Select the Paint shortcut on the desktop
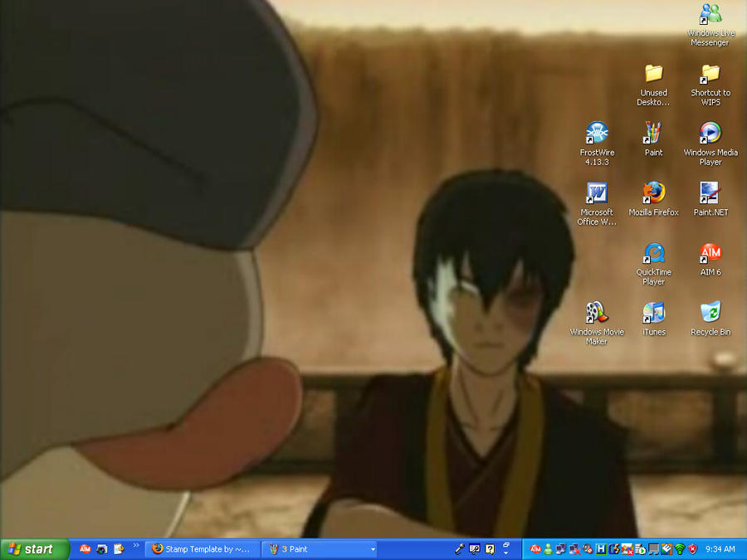 pyautogui.click(x=654, y=139)
